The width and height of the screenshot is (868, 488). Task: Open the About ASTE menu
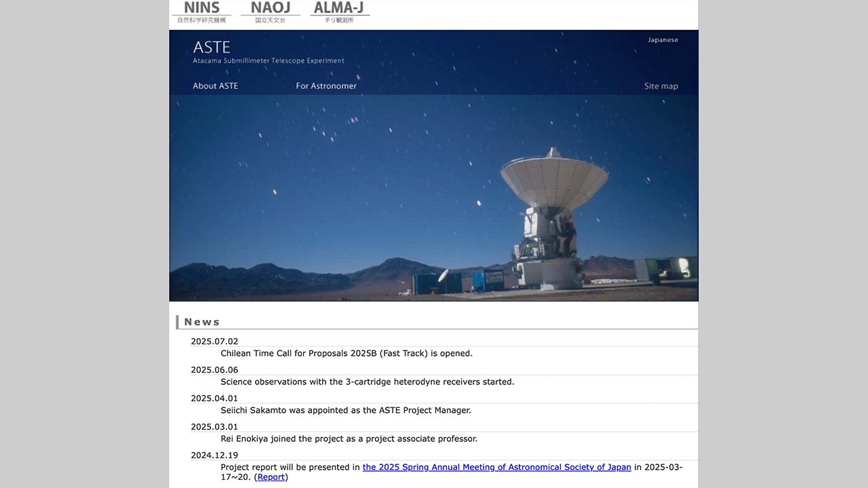coord(215,86)
